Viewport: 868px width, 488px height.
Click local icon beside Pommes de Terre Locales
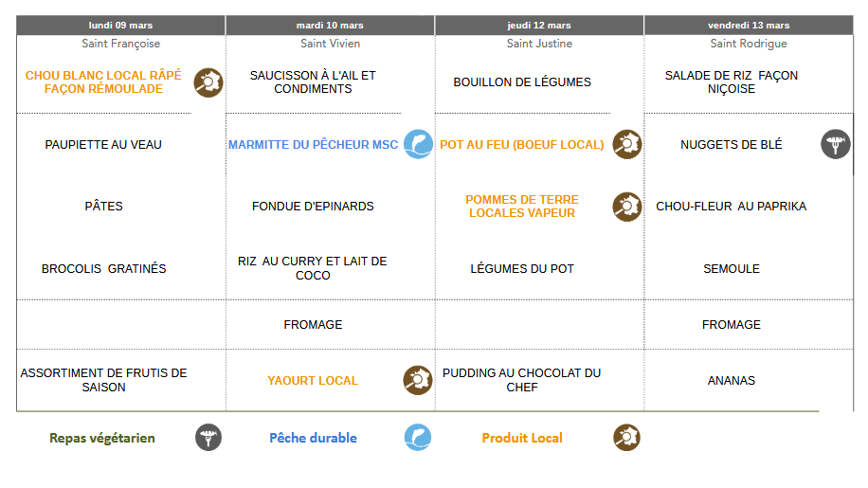(x=626, y=206)
